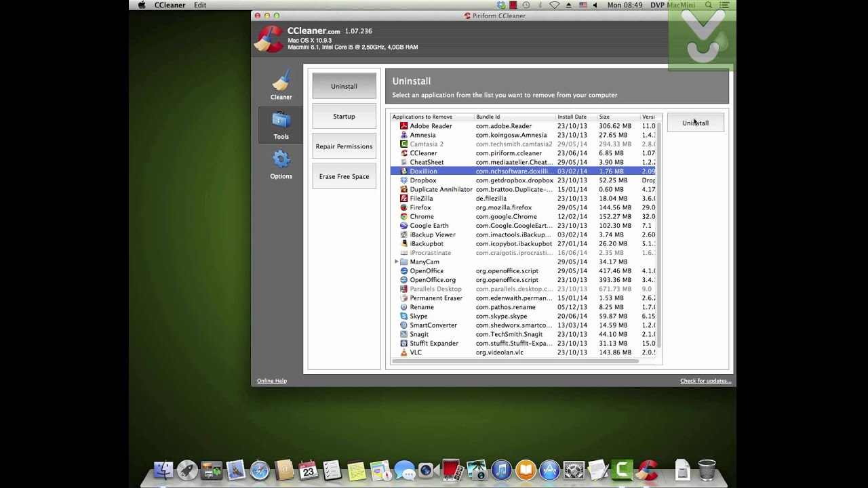868x488 pixels.
Task: Click the Skype icon in applications list
Action: tap(403, 317)
